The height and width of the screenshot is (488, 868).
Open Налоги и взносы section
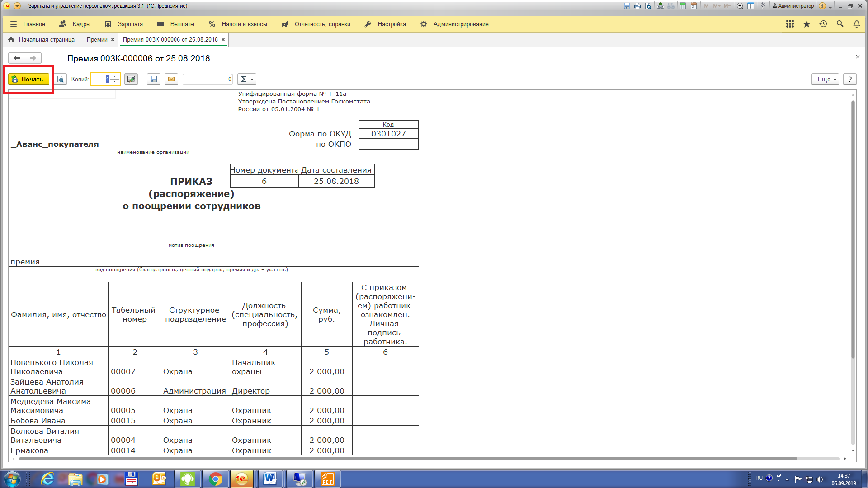[238, 24]
